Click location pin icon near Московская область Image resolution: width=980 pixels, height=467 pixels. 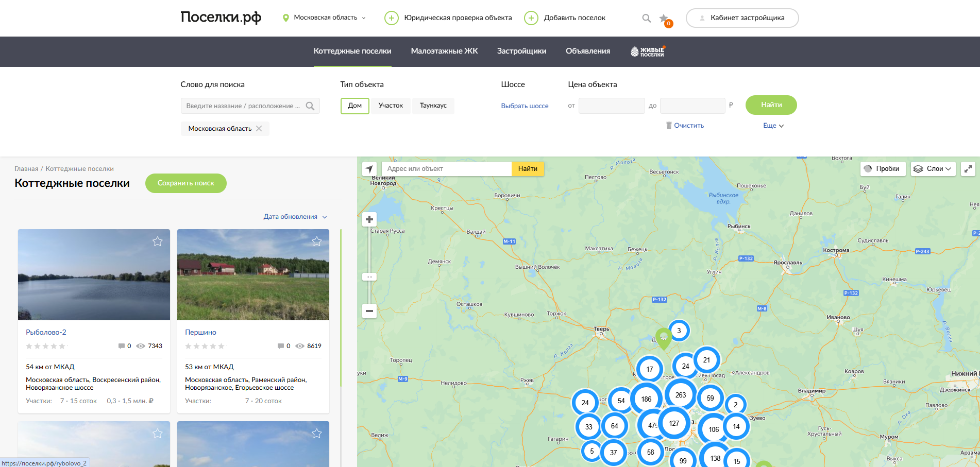pyautogui.click(x=286, y=18)
